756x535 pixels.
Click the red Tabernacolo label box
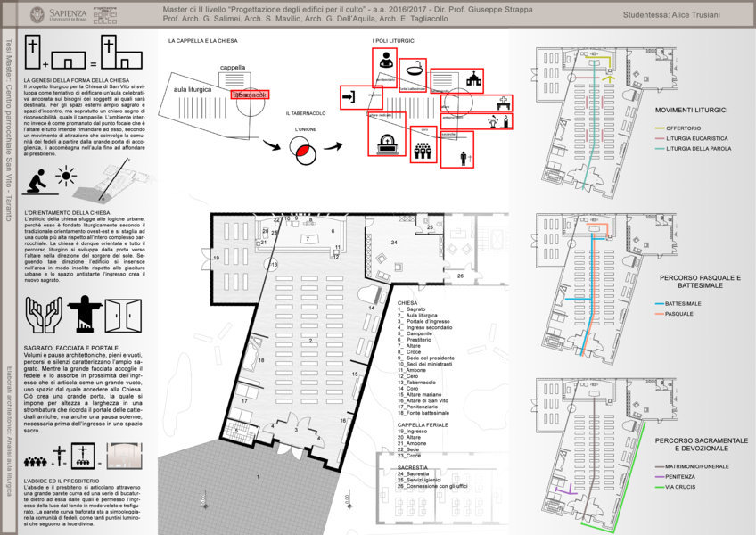250,95
